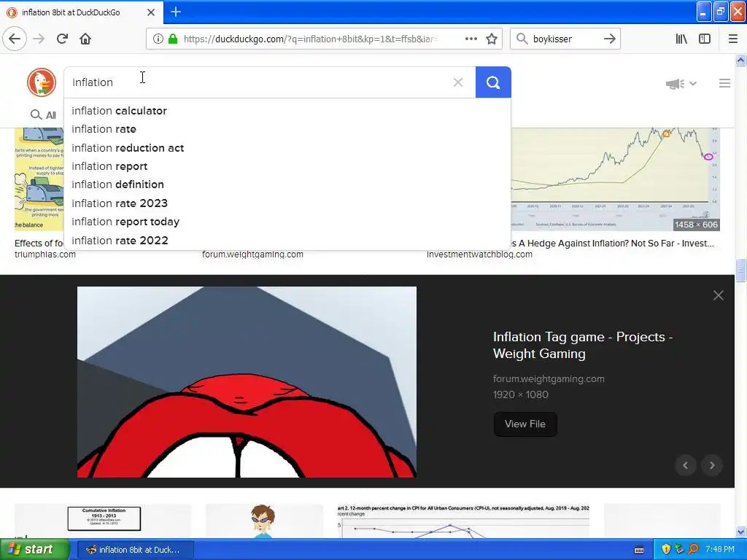This screenshot has width=747, height=560.
Task: Open the Hedge Against Inflation chart thumbnail
Action: [615, 179]
